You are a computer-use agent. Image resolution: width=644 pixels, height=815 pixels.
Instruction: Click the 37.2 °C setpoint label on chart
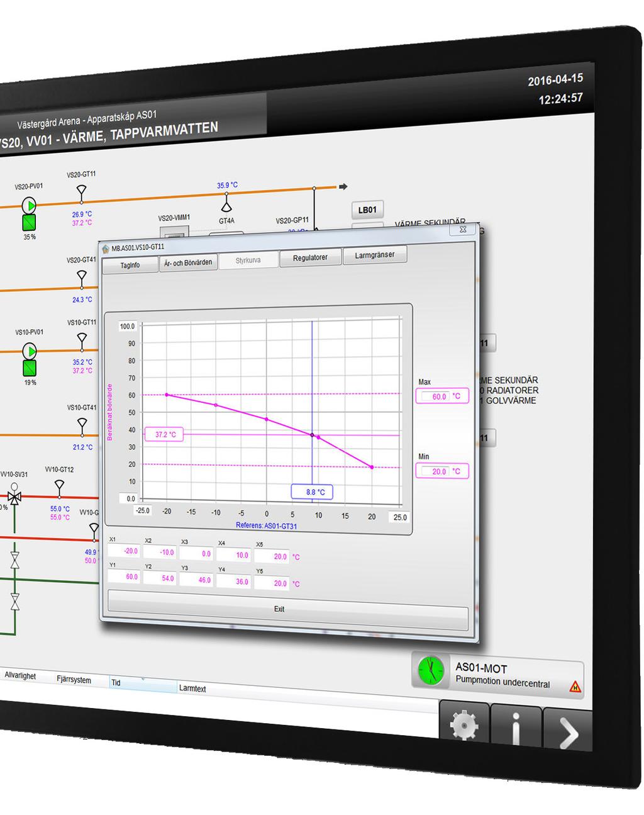[165, 434]
